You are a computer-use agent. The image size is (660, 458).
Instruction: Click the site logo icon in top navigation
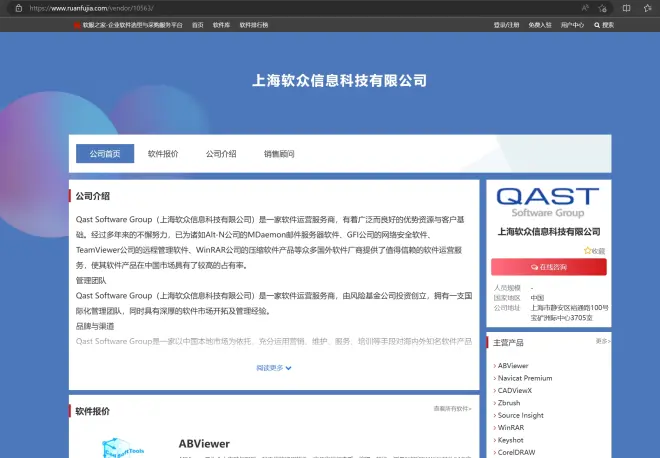point(77,24)
